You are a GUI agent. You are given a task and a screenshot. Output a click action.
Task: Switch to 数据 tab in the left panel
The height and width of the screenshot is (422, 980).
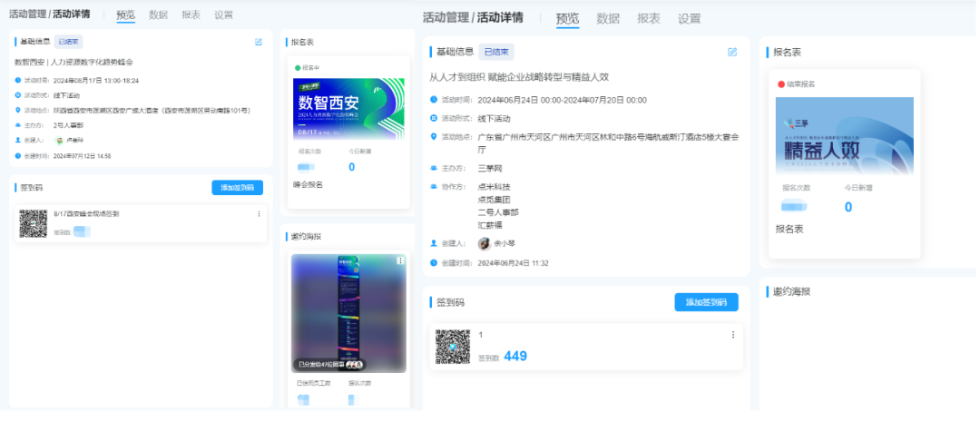click(x=158, y=15)
